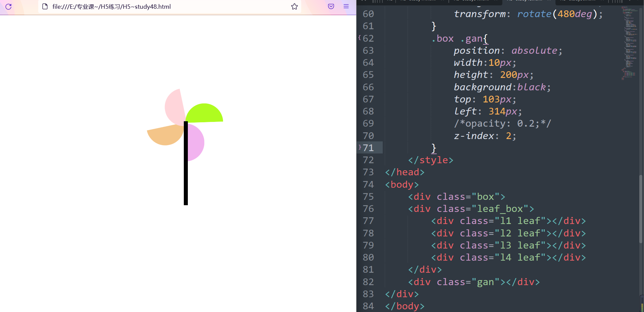Focus the address bar showing H5~study48.html
This screenshot has width=644, height=312.
pos(169,6)
